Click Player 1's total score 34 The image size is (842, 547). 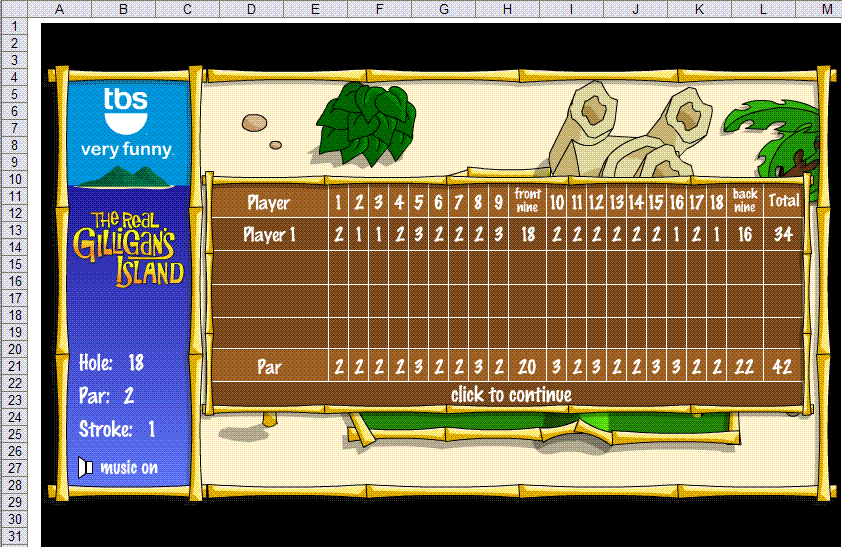point(783,235)
